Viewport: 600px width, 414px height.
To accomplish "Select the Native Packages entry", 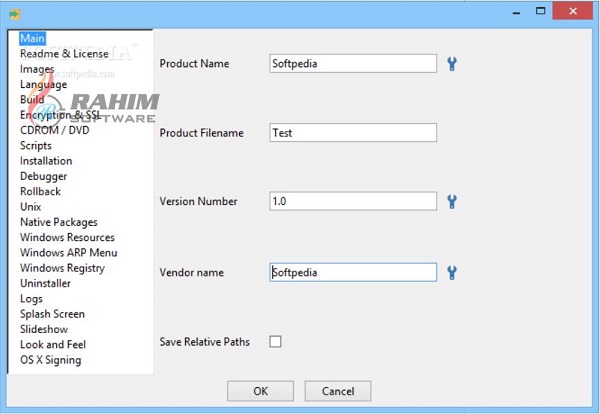I will (x=59, y=222).
